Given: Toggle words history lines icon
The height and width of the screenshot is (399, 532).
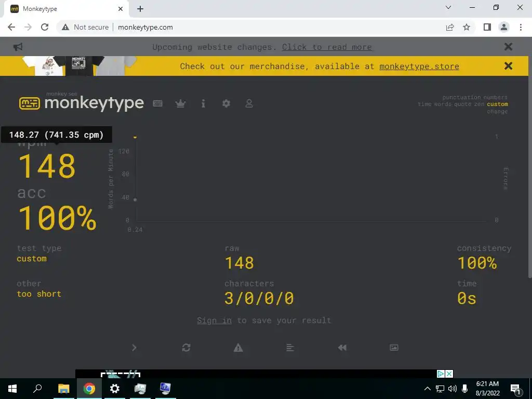Looking at the screenshot, I should [290, 348].
